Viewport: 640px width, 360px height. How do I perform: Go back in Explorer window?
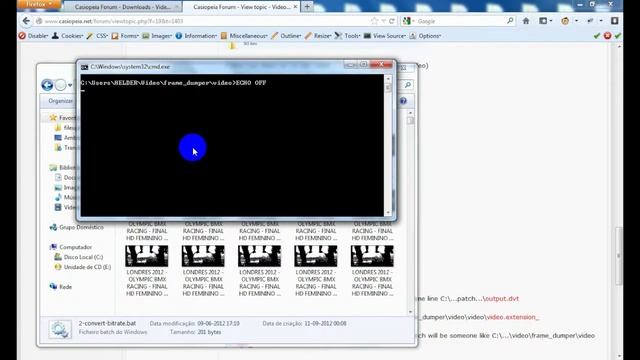(x=47, y=85)
